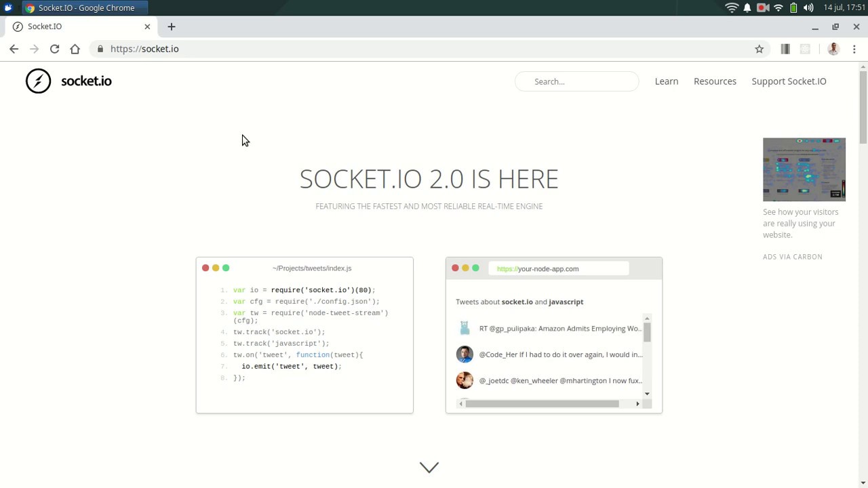Click the page vertical scrollbar thumb
The width and height of the screenshot is (868, 488).
(863, 106)
